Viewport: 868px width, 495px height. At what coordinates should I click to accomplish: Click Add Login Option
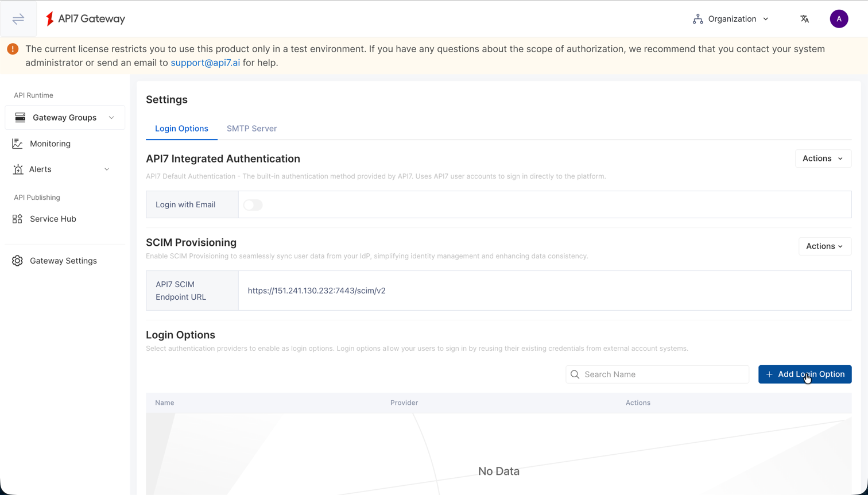point(805,374)
